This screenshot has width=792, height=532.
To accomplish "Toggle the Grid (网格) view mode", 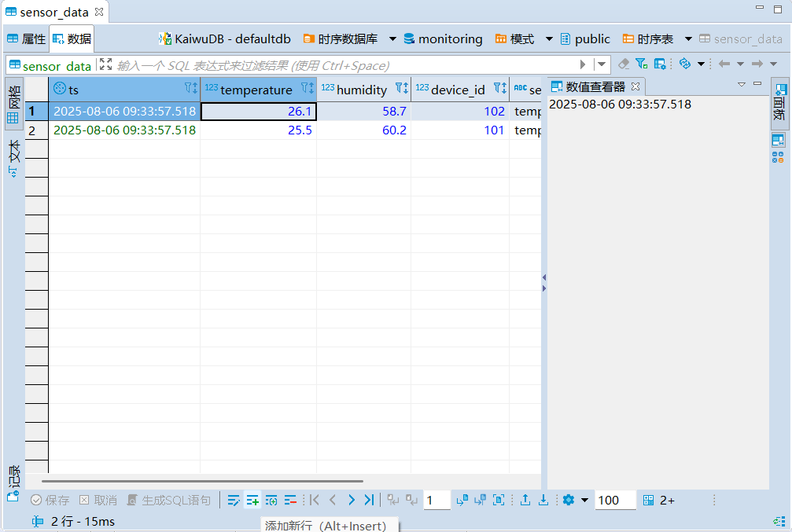I will point(13,105).
